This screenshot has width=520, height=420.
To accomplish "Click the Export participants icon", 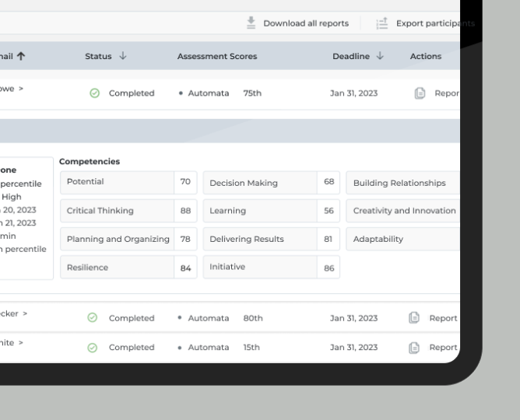I will pos(382,23).
